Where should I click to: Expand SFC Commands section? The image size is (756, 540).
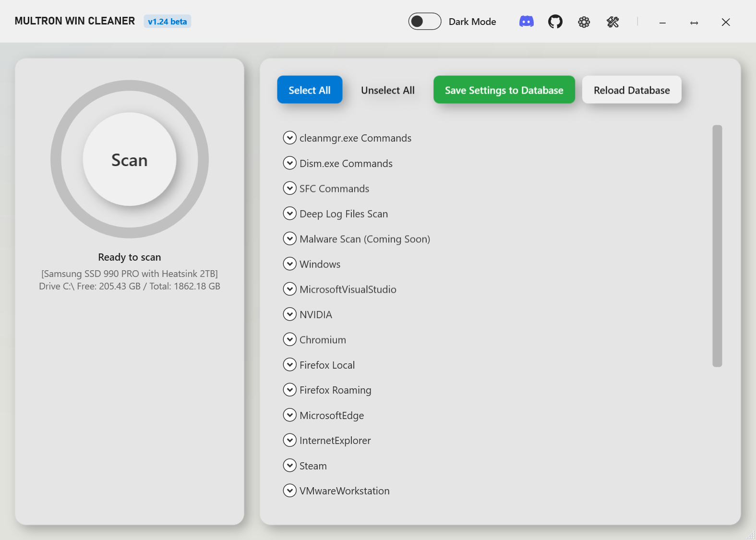tap(289, 188)
